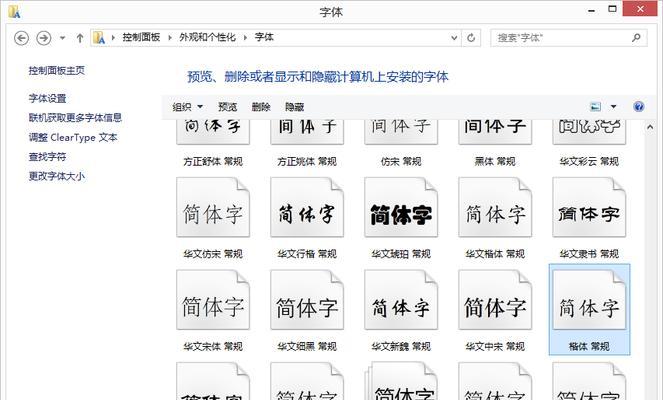Open 外观和个性化 breadcrumb in address bar
Screen dimensions: 663x400
point(207,37)
